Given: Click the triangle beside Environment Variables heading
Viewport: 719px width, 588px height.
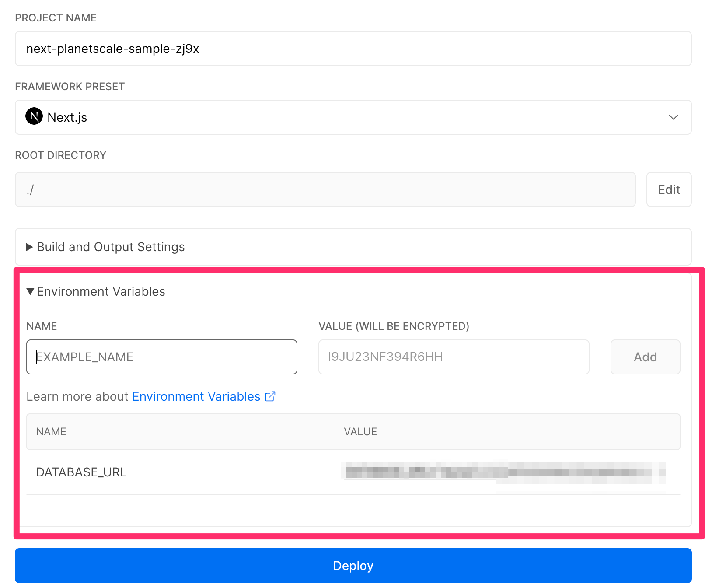Looking at the screenshot, I should 30,291.
